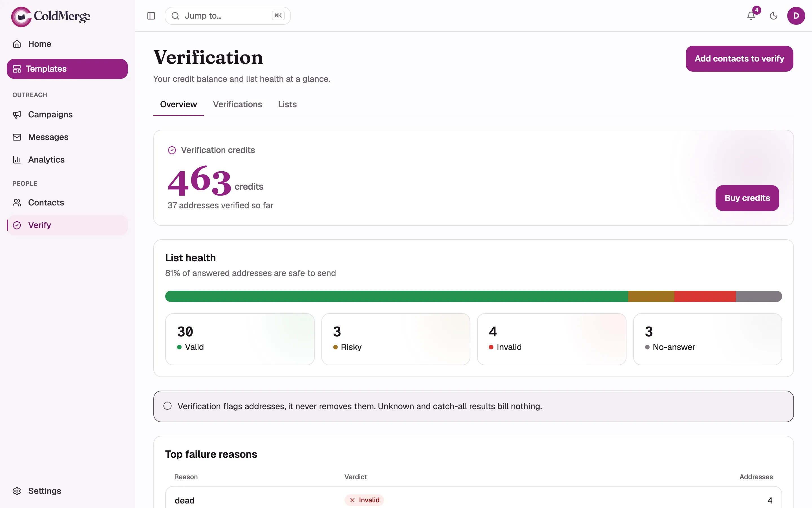Click the Contacts people icon
The height and width of the screenshot is (508, 812).
[17, 203]
